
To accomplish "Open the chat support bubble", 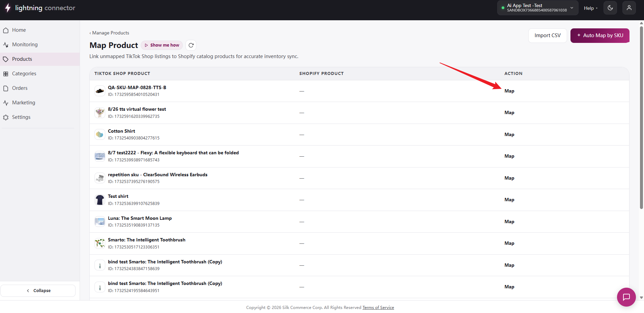I will [x=626, y=297].
